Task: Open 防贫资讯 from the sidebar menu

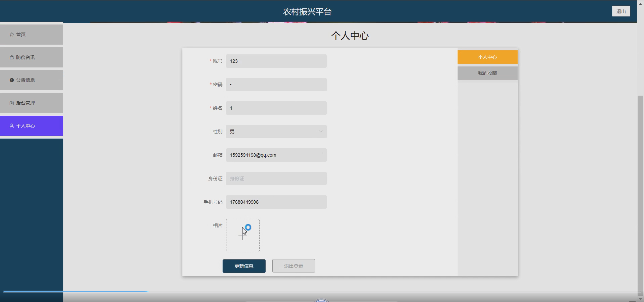Action: (x=25, y=57)
